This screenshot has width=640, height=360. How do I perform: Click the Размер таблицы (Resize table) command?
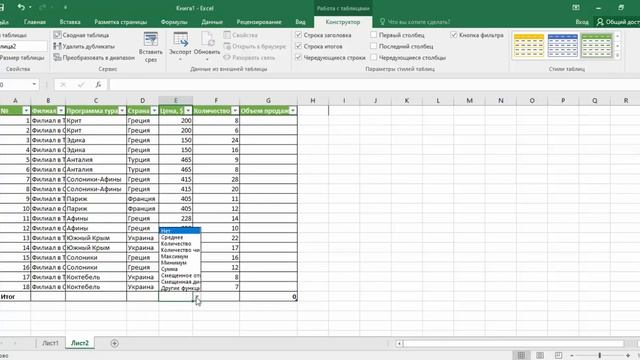[22, 58]
